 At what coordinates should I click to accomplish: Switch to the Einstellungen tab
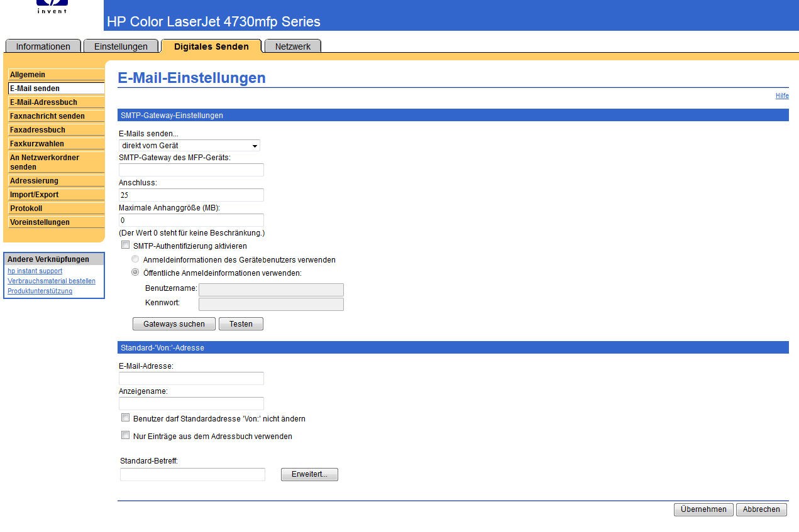[121, 46]
